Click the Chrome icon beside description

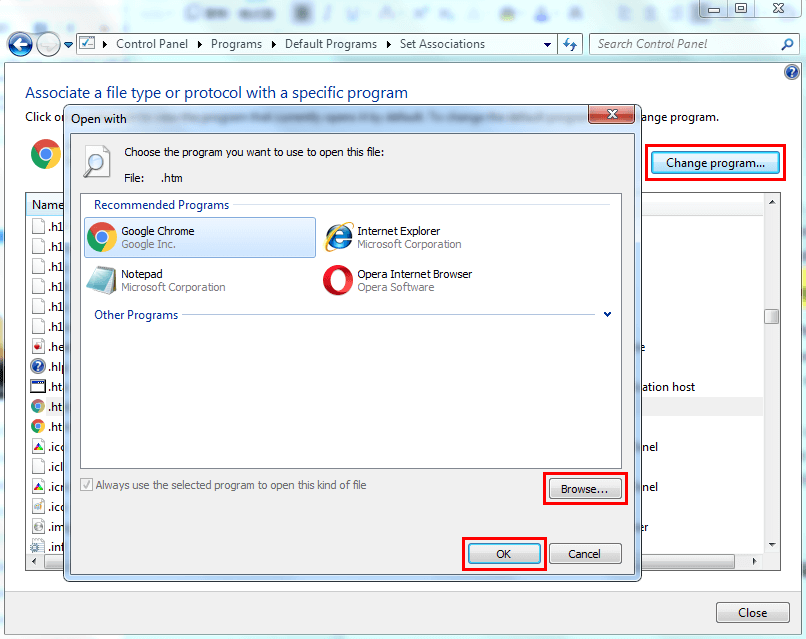(x=46, y=154)
